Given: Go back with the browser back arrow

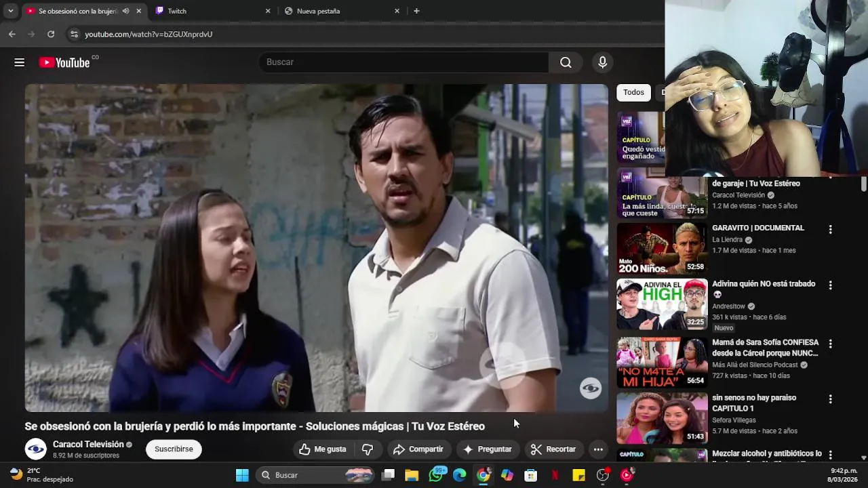Looking at the screenshot, I should [x=12, y=34].
